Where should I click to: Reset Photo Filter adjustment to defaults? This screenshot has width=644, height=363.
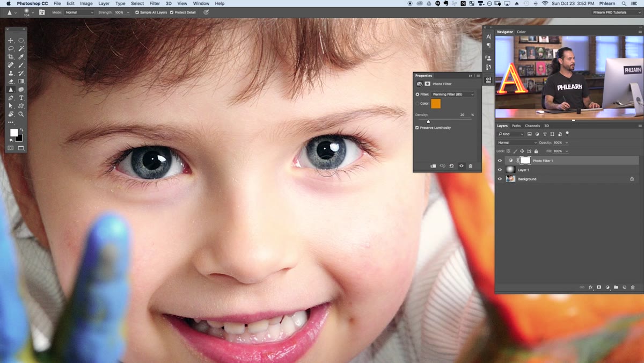(x=451, y=166)
